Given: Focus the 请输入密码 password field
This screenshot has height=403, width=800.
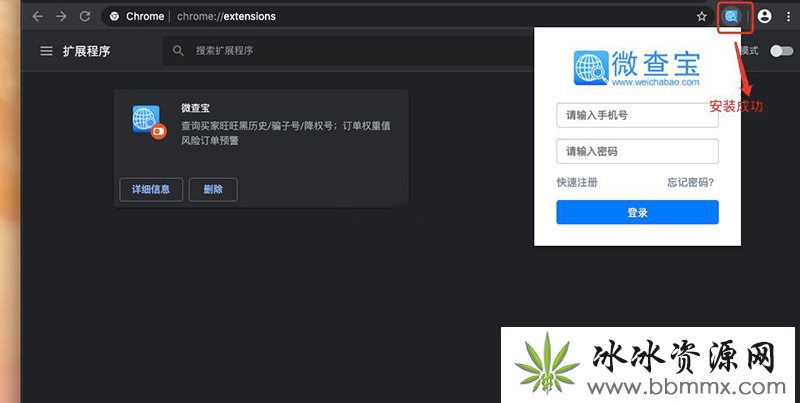Looking at the screenshot, I should pyautogui.click(x=637, y=152).
